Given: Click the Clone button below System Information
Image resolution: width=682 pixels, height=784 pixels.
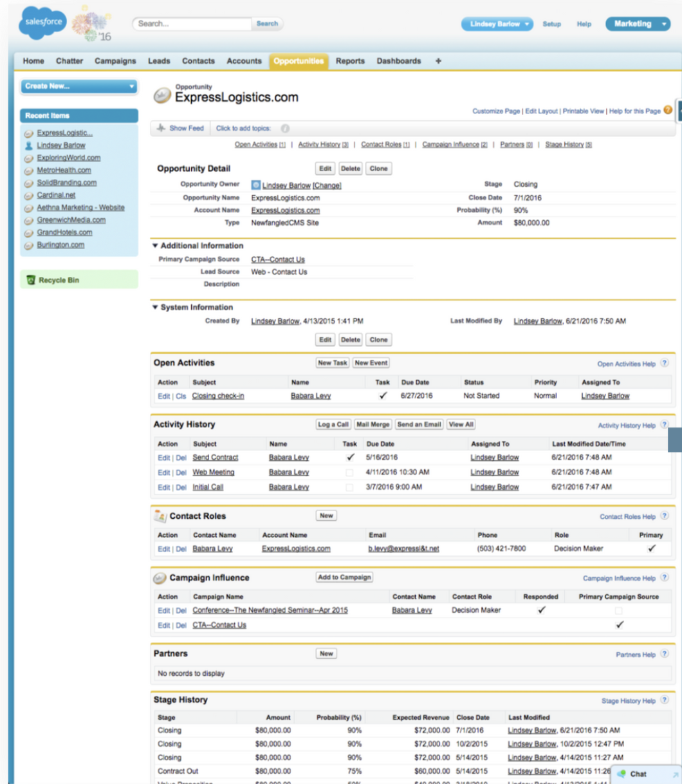Looking at the screenshot, I should tap(378, 340).
